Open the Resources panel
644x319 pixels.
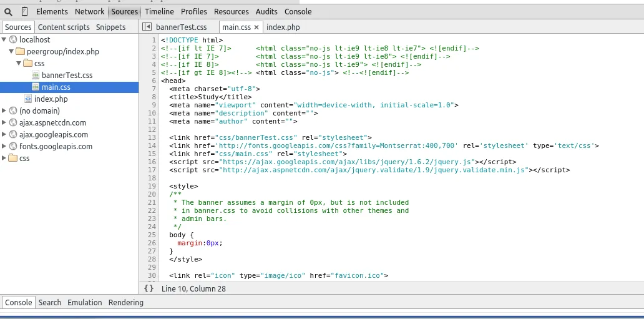232,11
